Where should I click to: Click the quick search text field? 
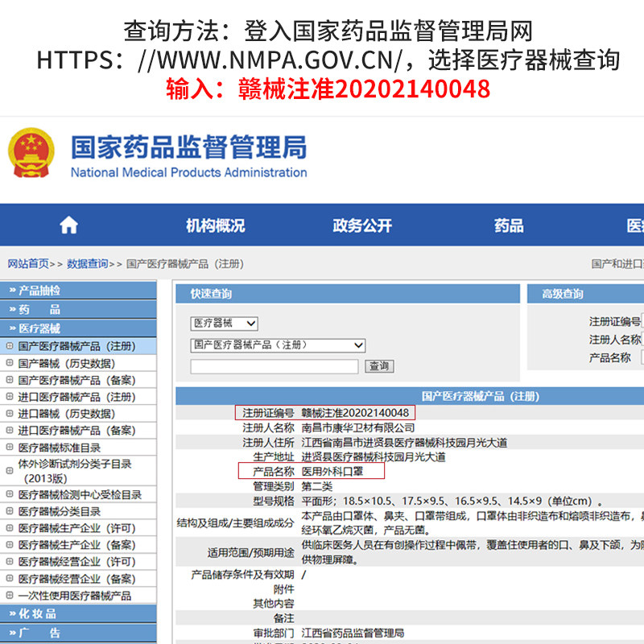tap(275, 366)
